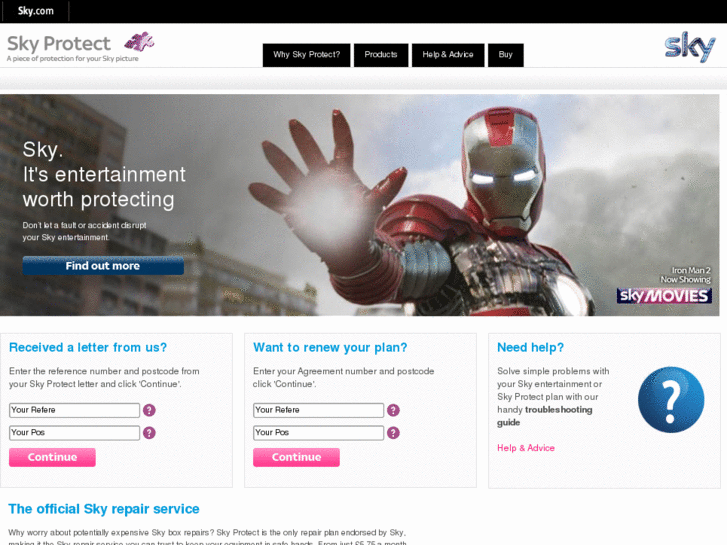Open help icon beside letter reference number field
Viewport: 727px width, 545px height.
tap(149, 410)
